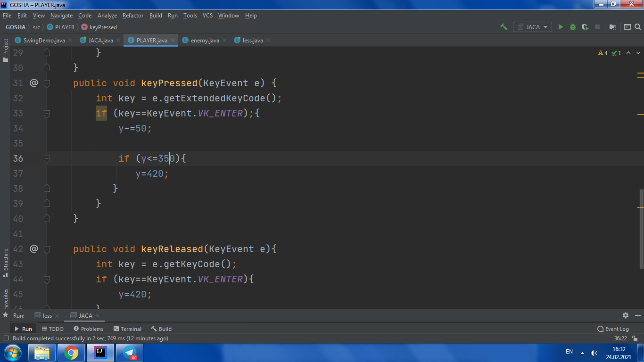Click override marker beside keyPressed line
This screenshot has height=362, width=644.
(x=33, y=83)
